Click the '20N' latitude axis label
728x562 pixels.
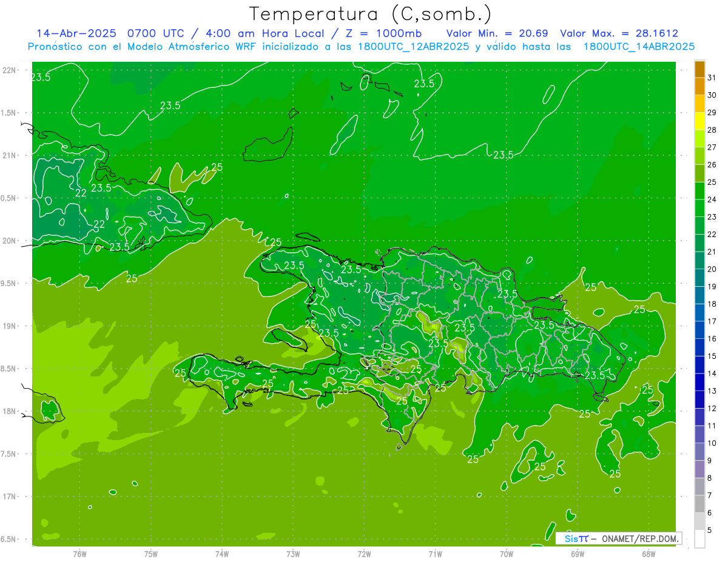(x=9, y=241)
